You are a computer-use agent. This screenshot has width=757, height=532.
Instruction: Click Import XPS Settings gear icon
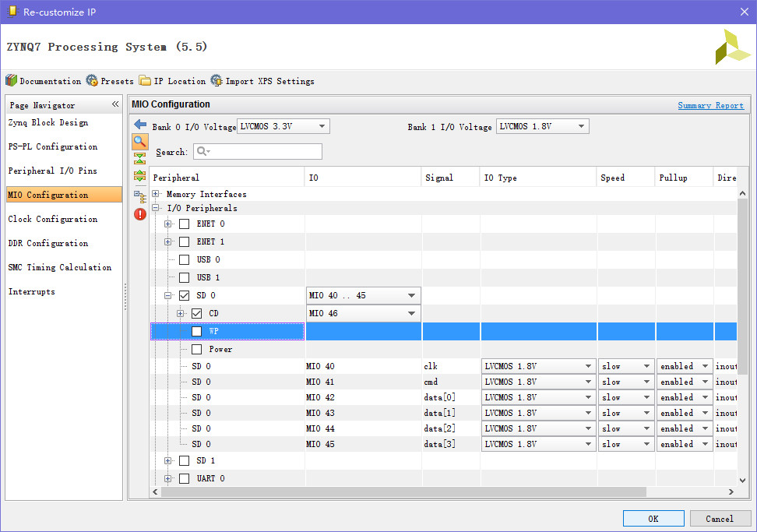(217, 81)
